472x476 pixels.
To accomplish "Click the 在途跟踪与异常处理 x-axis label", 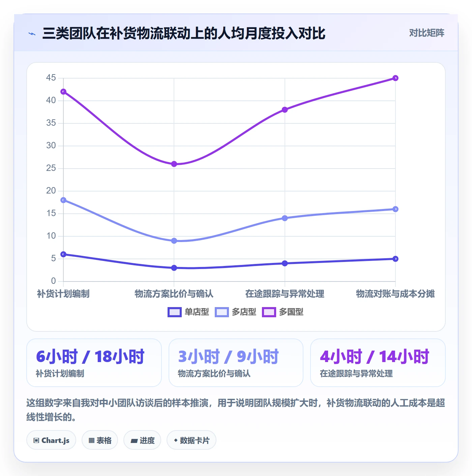I will [x=285, y=294].
